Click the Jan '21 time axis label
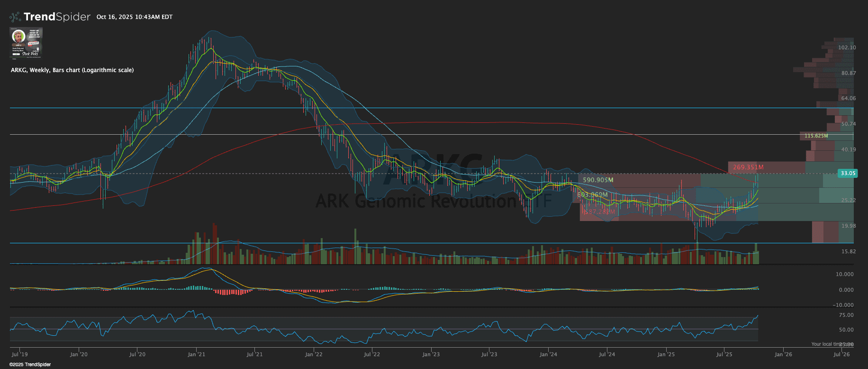 click(x=196, y=354)
